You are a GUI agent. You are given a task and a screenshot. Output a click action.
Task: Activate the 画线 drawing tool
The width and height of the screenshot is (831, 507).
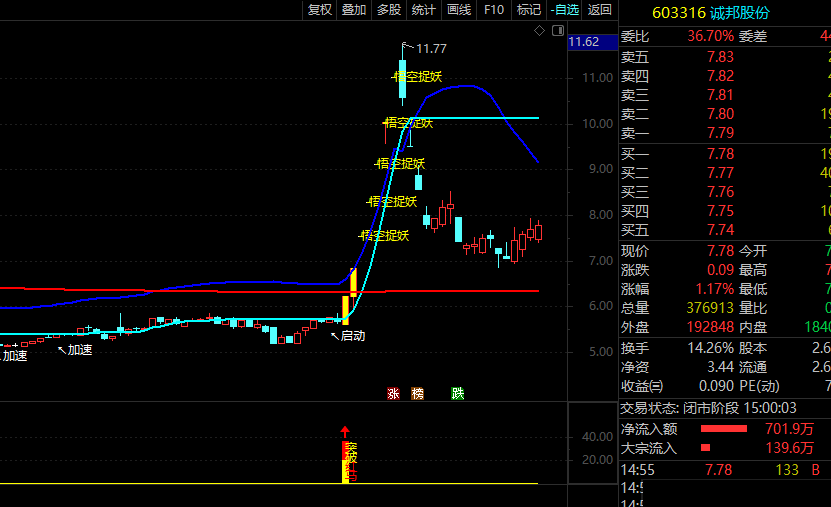click(459, 10)
